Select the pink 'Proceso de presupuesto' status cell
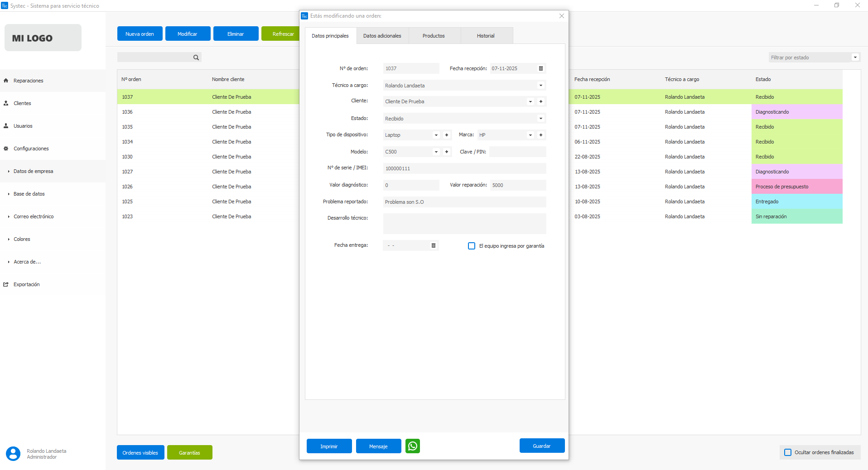This screenshot has width=868, height=470. tap(796, 187)
